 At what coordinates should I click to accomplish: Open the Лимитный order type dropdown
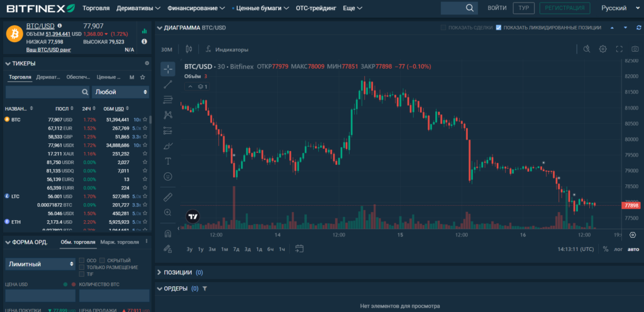(40, 264)
